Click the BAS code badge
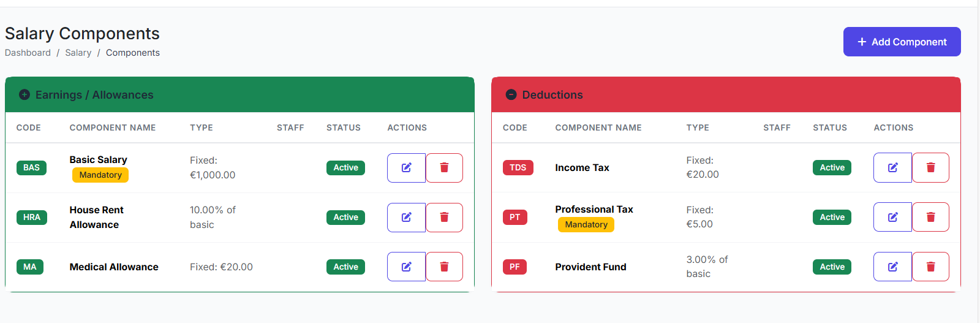 point(31,168)
